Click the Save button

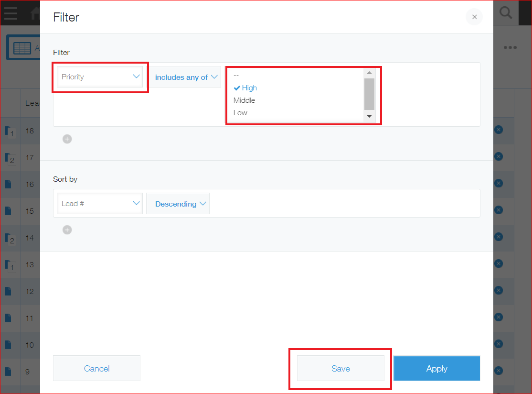click(x=340, y=368)
